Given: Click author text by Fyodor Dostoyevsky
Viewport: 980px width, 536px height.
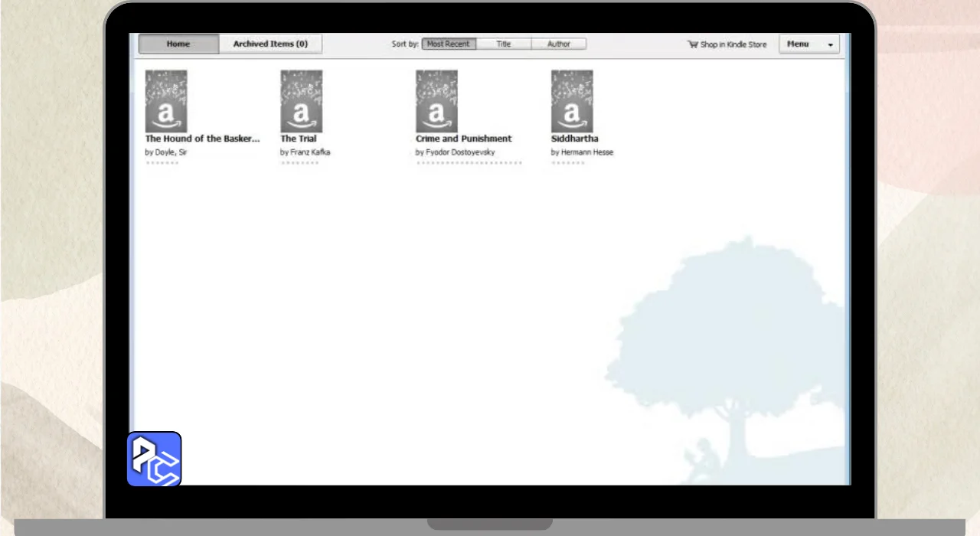Looking at the screenshot, I should (x=456, y=152).
